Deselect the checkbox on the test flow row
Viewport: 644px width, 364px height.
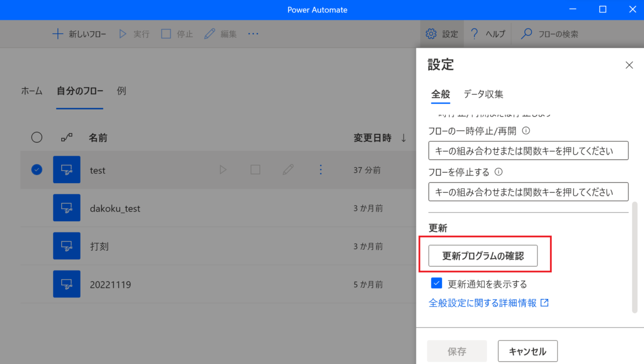tap(36, 169)
